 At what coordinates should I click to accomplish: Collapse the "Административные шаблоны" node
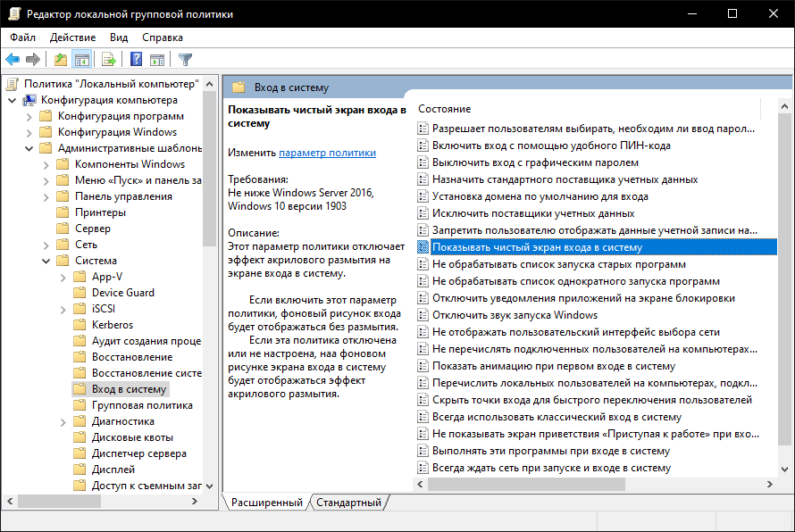29,148
